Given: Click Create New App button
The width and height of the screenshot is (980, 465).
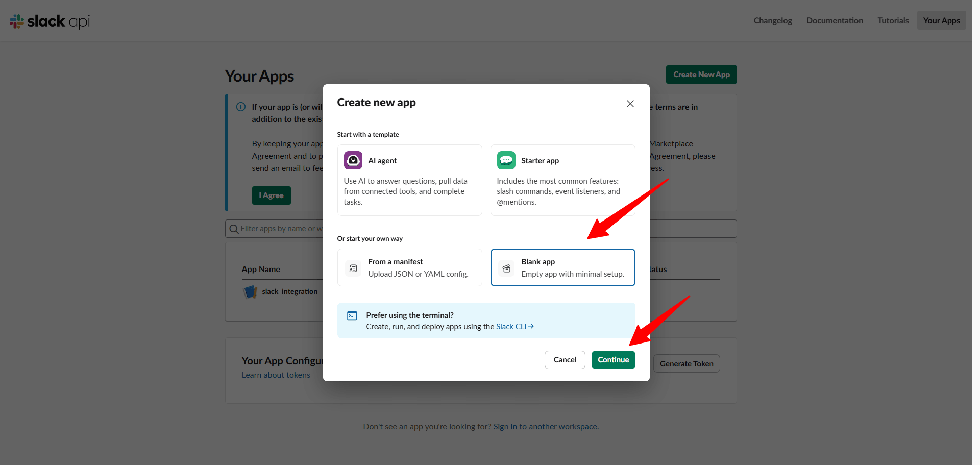Looking at the screenshot, I should tap(701, 75).
